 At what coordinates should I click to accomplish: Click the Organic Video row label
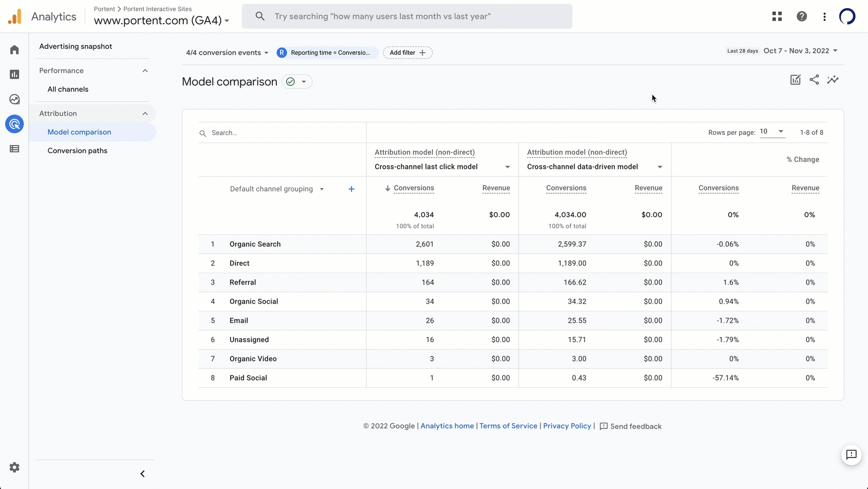[x=253, y=359]
